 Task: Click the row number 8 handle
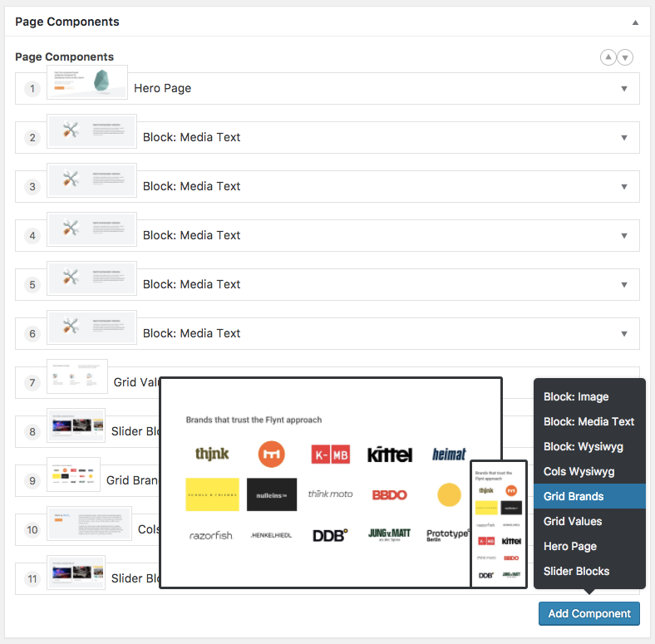[x=32, y=432]
